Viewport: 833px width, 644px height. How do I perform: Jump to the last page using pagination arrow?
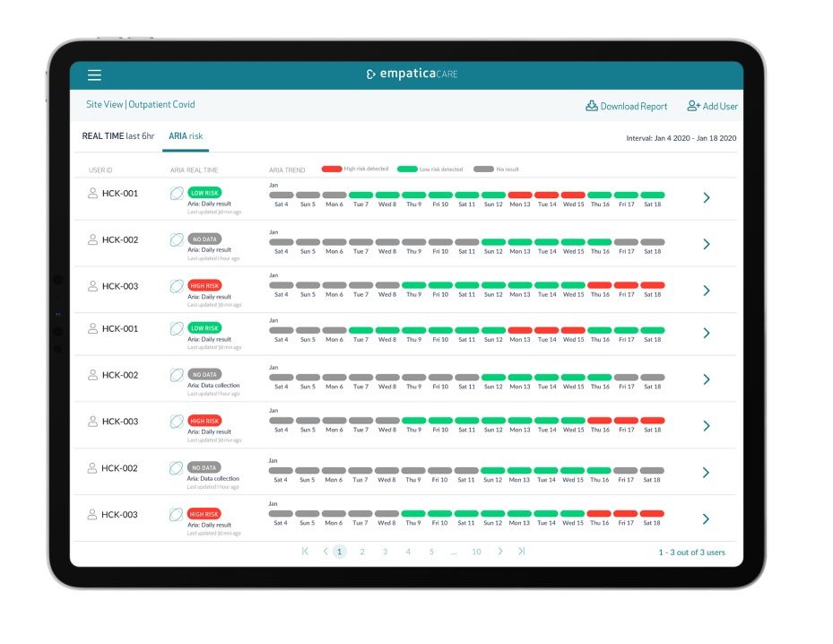coord(521,552)
